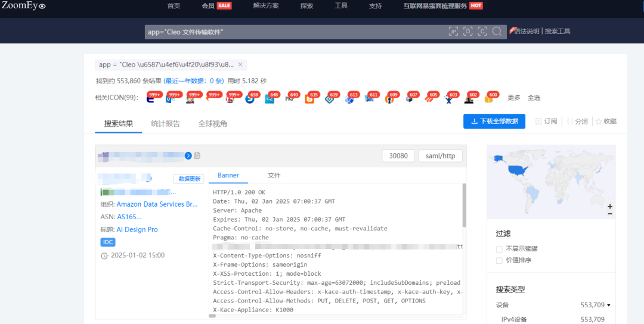This screenshot has height=324, width=644.
Task: Zoom in on the world map
Action: [610, 206]
